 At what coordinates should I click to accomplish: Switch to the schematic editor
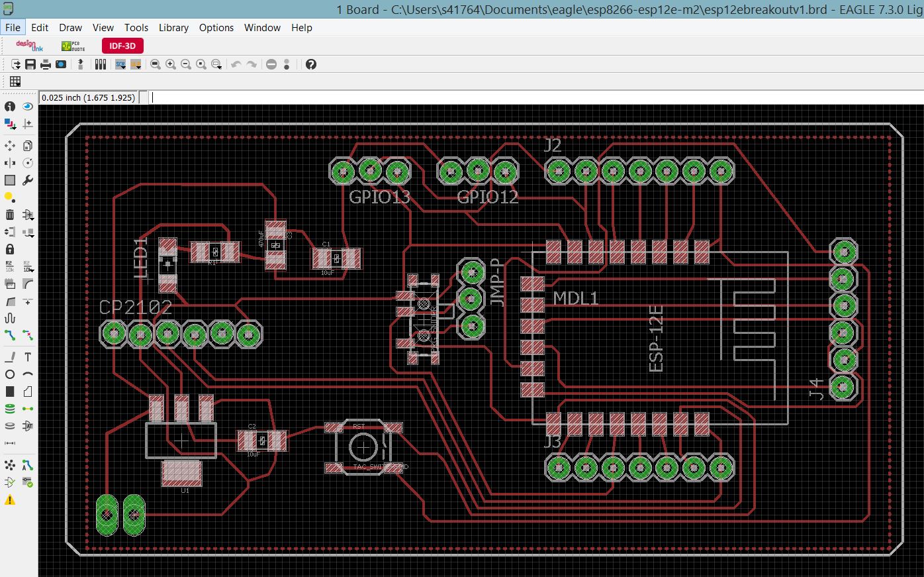(x=81, y=64)
